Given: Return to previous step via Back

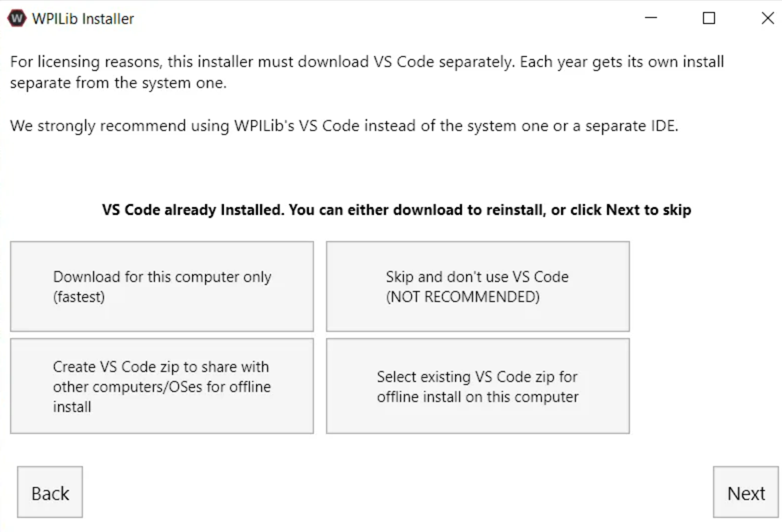Looking at the screenshot, I should click(49, 492).
